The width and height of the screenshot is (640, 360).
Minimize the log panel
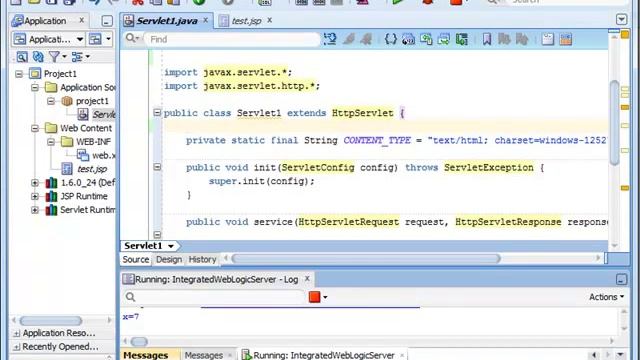click(x=621, y=279)
